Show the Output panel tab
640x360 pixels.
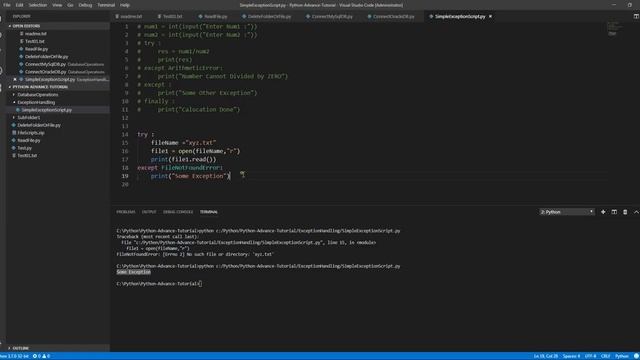point(149,212)
